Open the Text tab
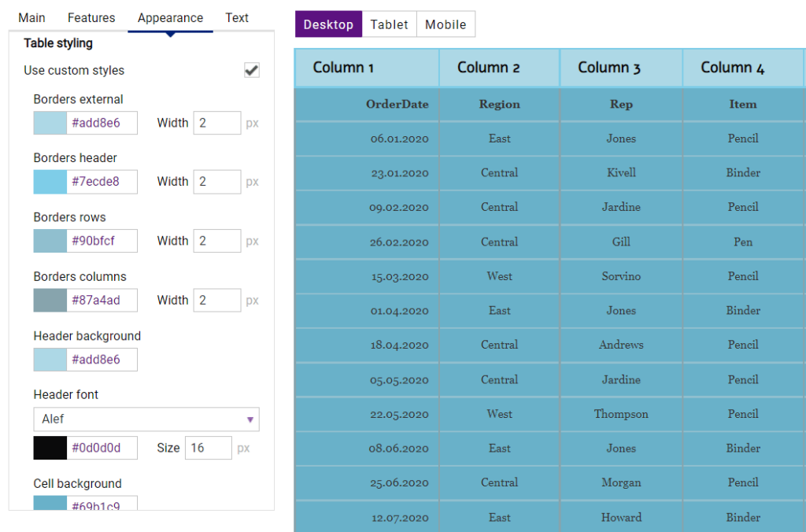 [237, 17]
